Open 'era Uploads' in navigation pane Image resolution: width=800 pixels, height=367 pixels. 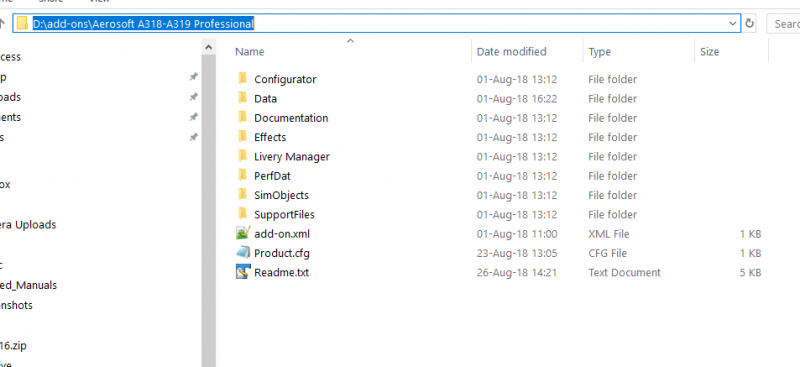(28, 225)
